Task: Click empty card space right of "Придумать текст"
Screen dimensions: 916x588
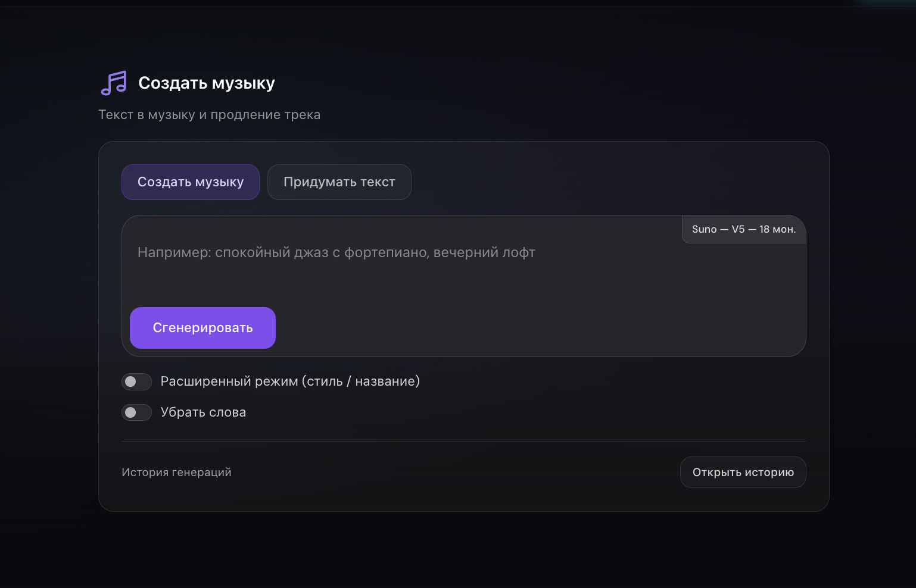Action: pos(596,182)
